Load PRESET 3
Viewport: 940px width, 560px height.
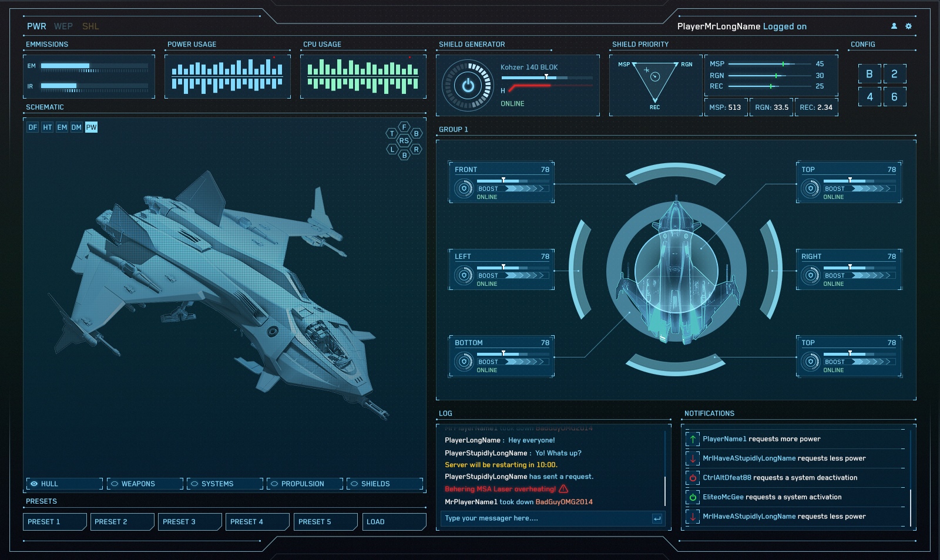[189, 522]
